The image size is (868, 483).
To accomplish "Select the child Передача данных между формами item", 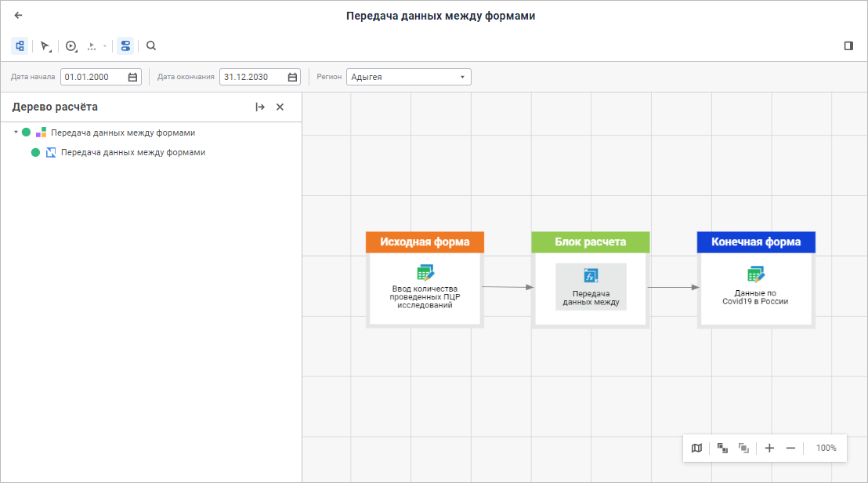I will (132, 152).
